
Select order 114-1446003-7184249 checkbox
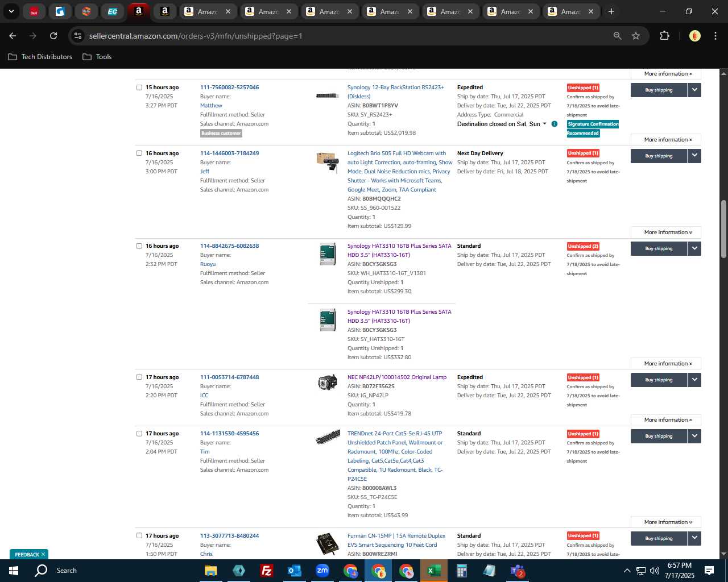(139, 153)
